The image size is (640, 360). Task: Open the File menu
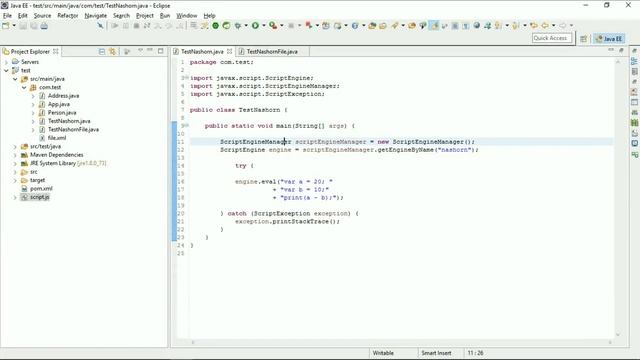7,16
